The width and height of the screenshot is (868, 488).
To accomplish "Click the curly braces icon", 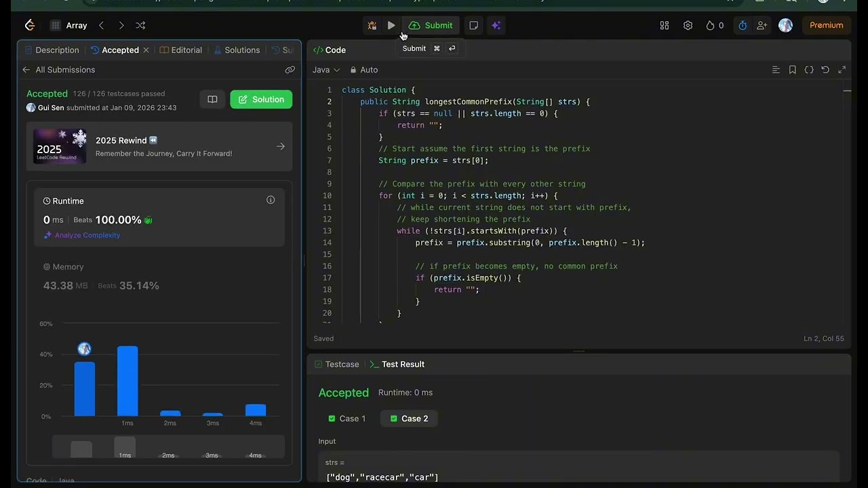I will pos(809,70).
